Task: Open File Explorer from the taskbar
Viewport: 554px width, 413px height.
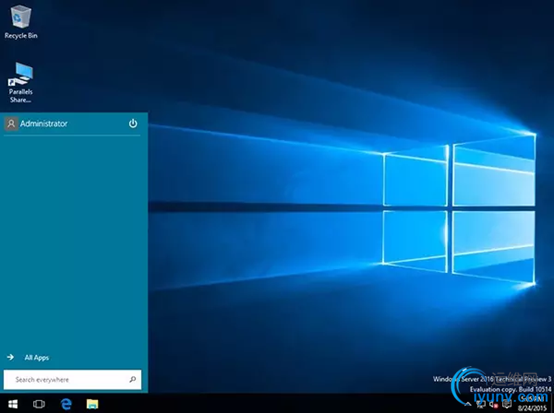Action: [x=93, y=404]
